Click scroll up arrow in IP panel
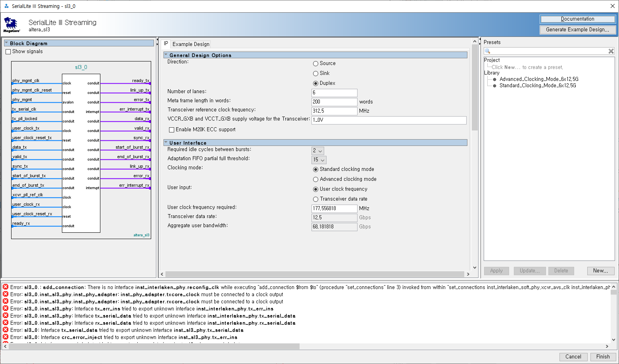The image size is (619, 364). (x=475, y=41)
